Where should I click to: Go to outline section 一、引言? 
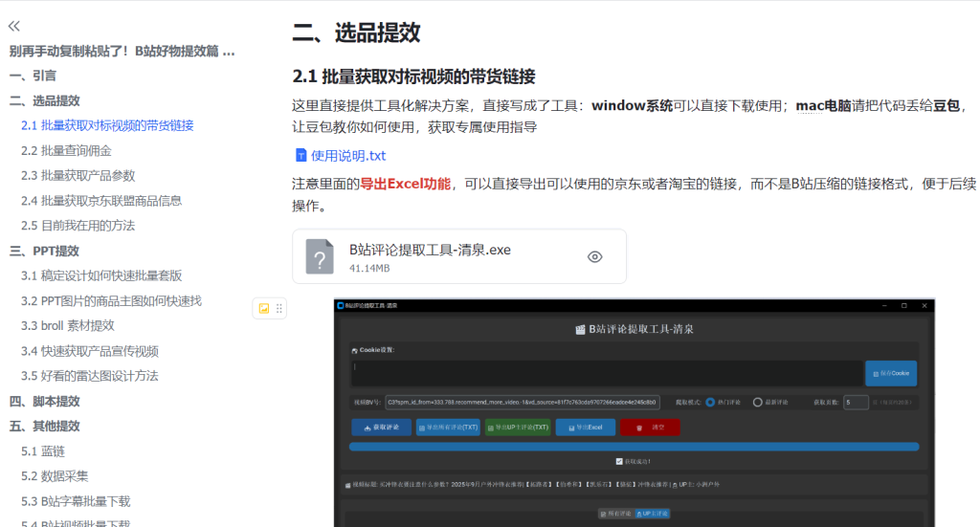(x=33, y=76)
